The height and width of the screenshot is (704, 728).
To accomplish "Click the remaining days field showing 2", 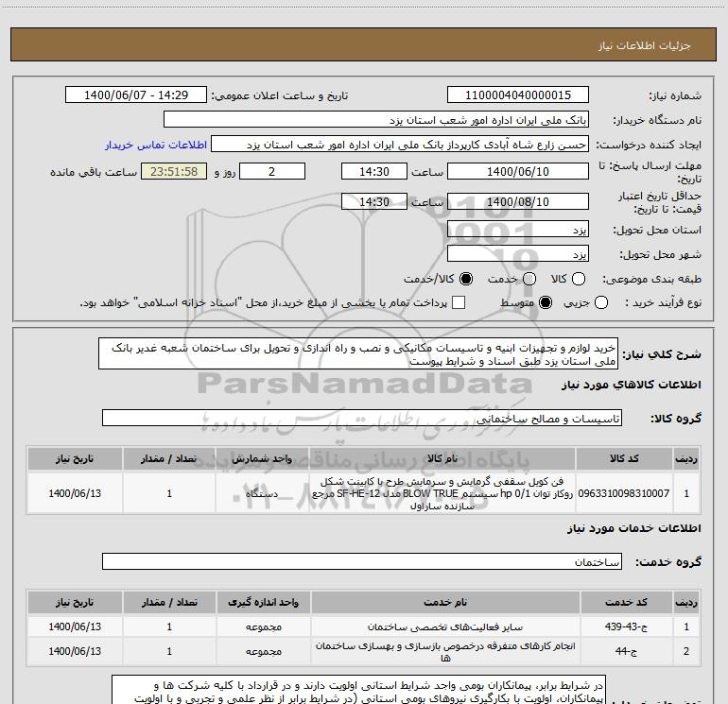I will tap(272, 171).
